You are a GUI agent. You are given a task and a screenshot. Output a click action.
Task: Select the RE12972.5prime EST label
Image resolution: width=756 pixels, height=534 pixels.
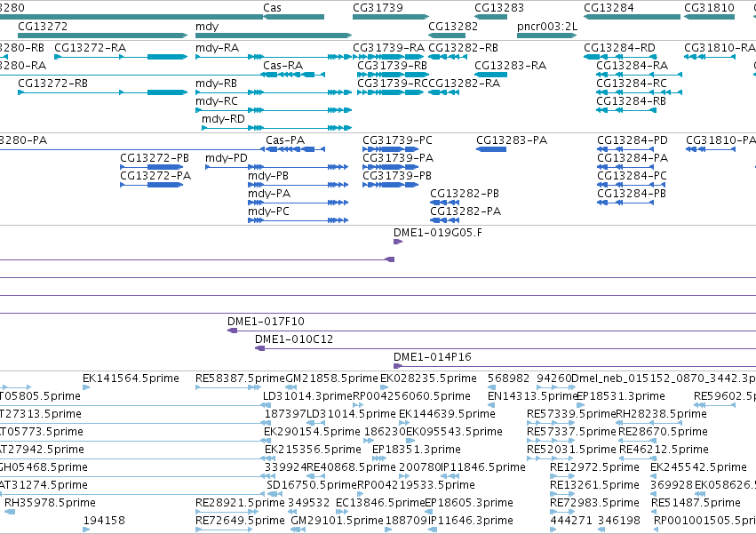pyautogui.click(x=594, y=467)
